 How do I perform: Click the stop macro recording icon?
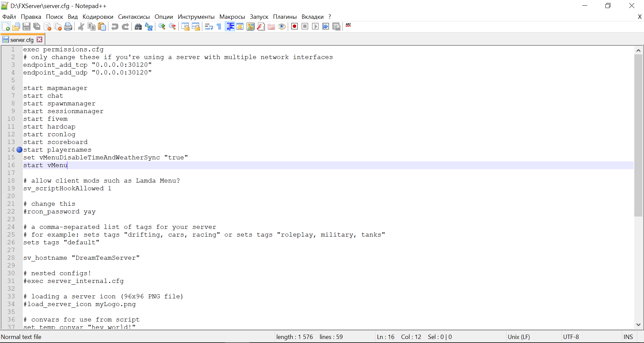click(305, 27)
